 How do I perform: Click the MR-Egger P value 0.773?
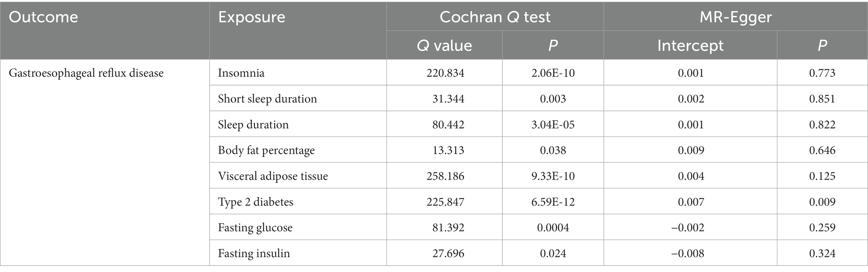click(x=822, y=73)
